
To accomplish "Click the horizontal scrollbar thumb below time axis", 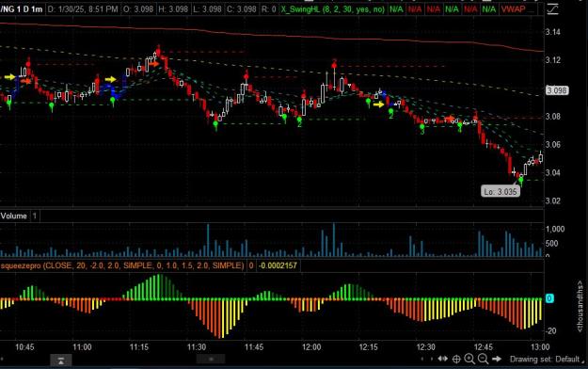I will tap(211, 360).
